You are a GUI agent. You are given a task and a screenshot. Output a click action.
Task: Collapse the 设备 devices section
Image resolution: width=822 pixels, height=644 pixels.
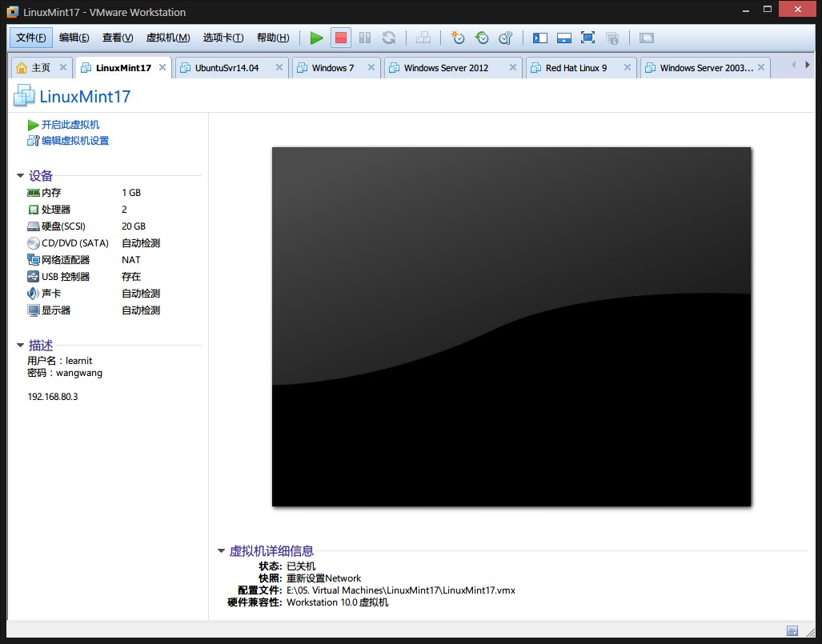pyautogui.click(x=21, y=175)
